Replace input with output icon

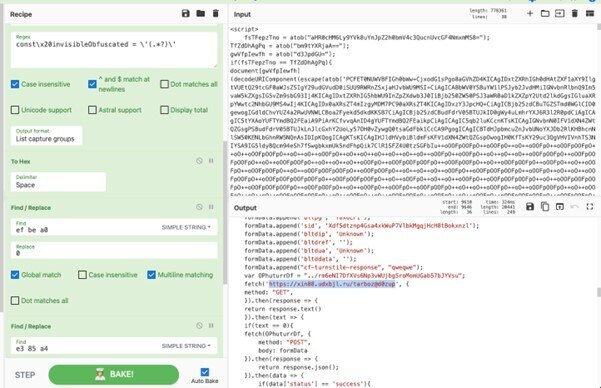[560, 207]
